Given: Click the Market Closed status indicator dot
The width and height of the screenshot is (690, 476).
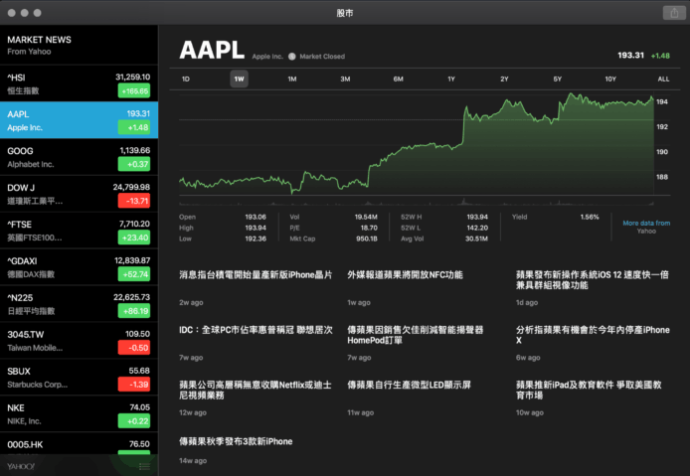Looking at the screenshot, I should coord(292,56).
